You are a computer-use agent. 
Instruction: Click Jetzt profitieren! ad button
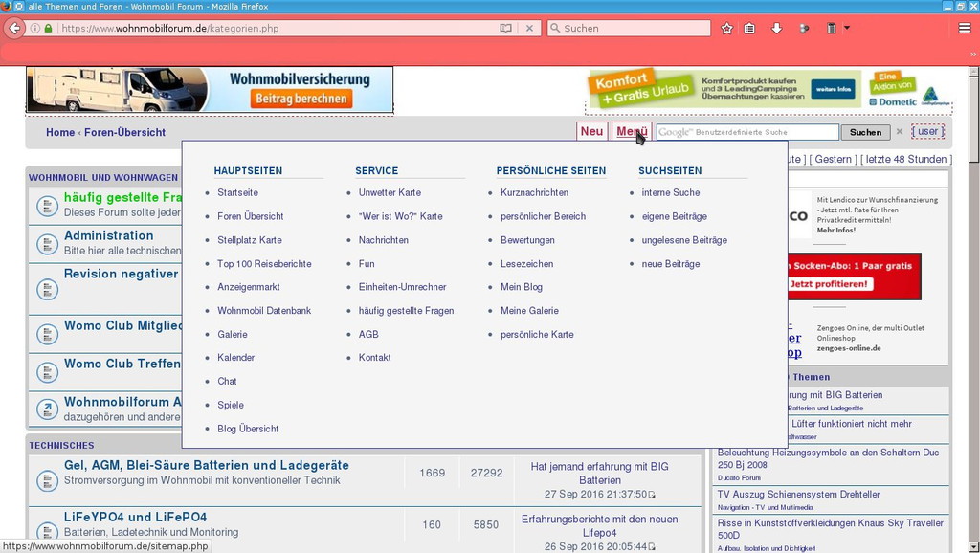click(828, 284)
